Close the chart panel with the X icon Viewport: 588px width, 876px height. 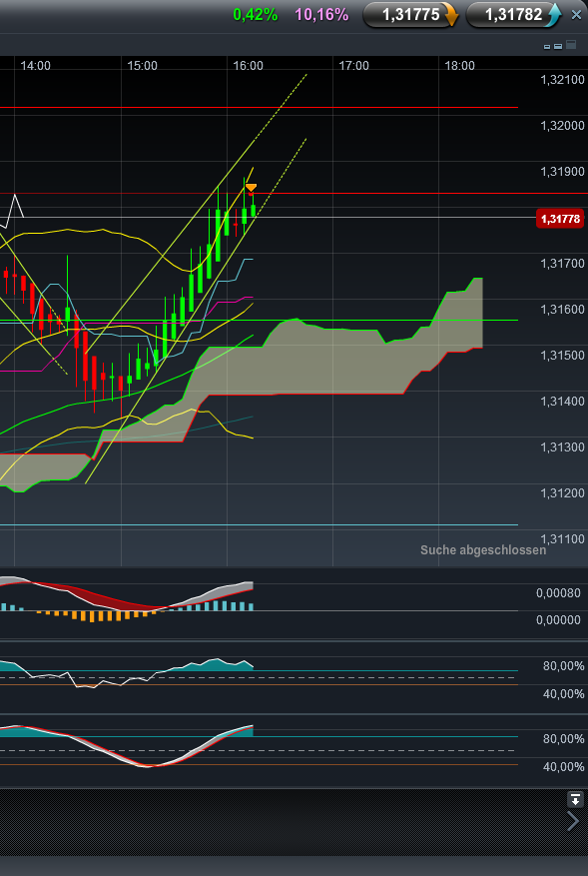click(x=576, y=15)
